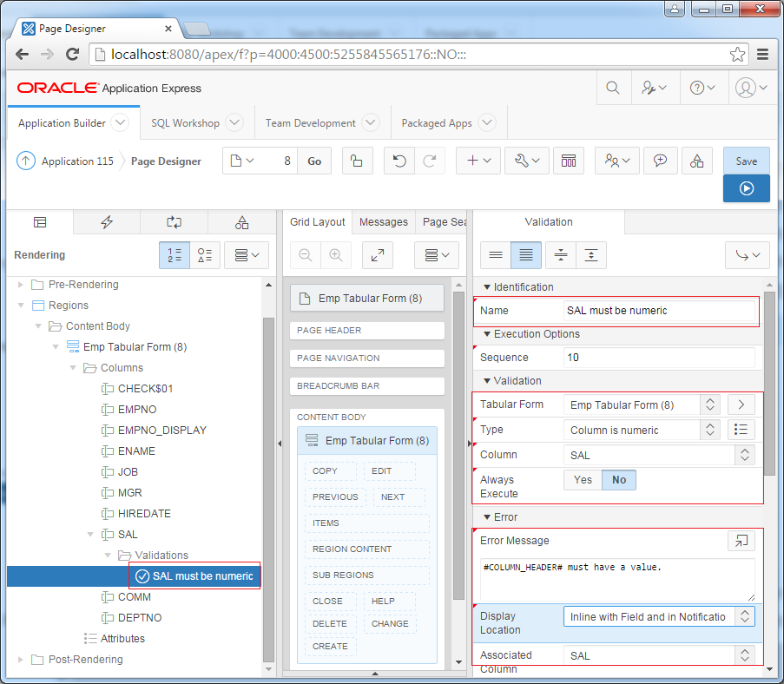Switch to the Processing tab icon
The width and height of the screenshot is (784, 684).
click(174, 222)
